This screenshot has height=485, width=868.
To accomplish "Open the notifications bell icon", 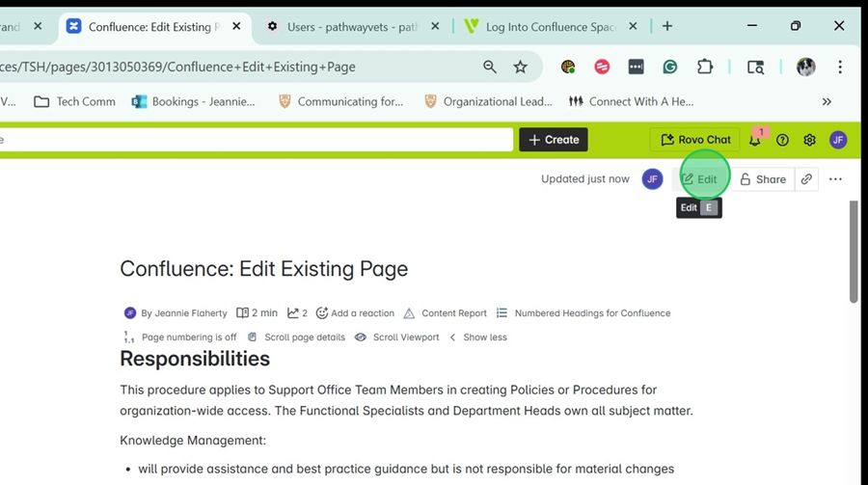I will [x=754, y=140].
